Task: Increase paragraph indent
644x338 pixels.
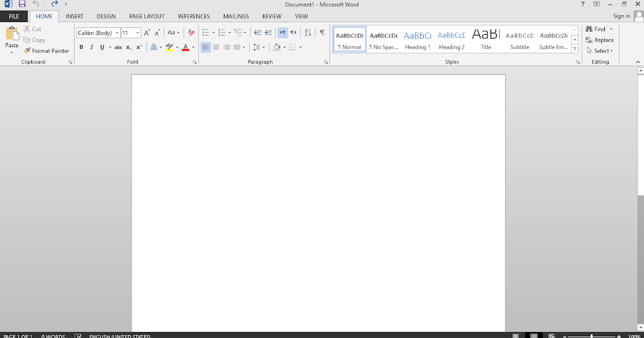Action: coord(268,33)
